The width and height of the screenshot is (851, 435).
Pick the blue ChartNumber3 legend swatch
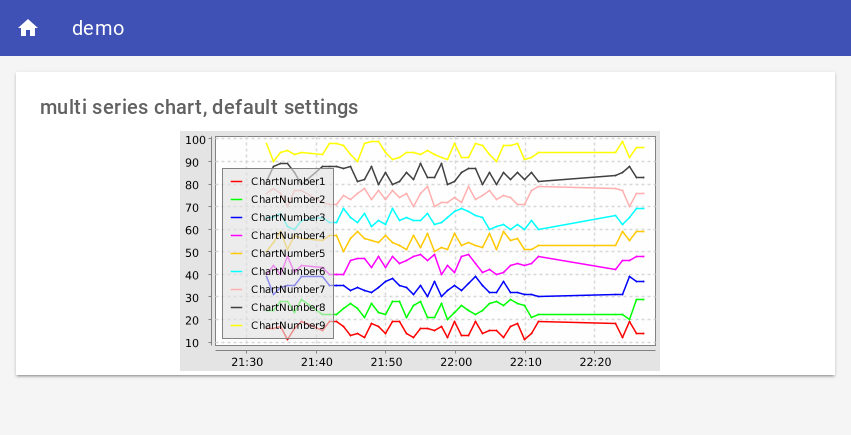click(x=236, y=217)
